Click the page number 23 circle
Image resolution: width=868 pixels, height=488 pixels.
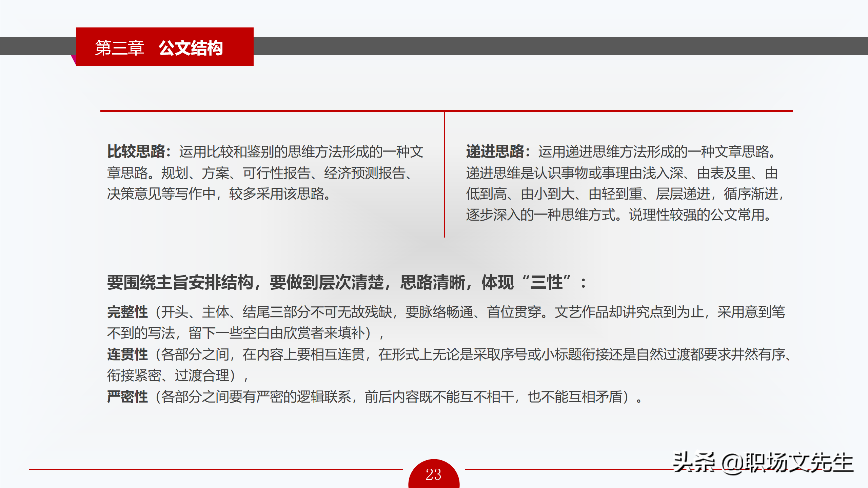pos(434,474)
